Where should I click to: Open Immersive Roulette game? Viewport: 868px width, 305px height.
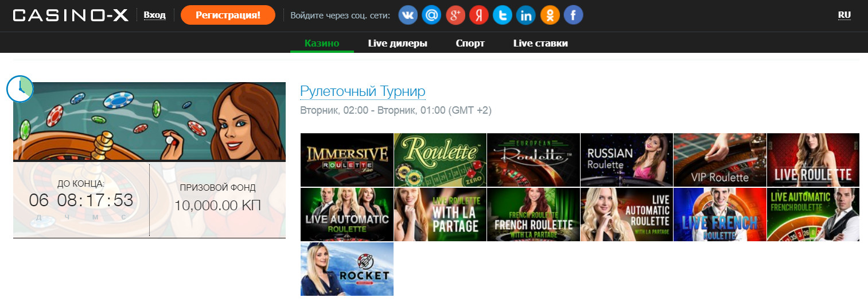pyautogui.click(x=347, y=160)
